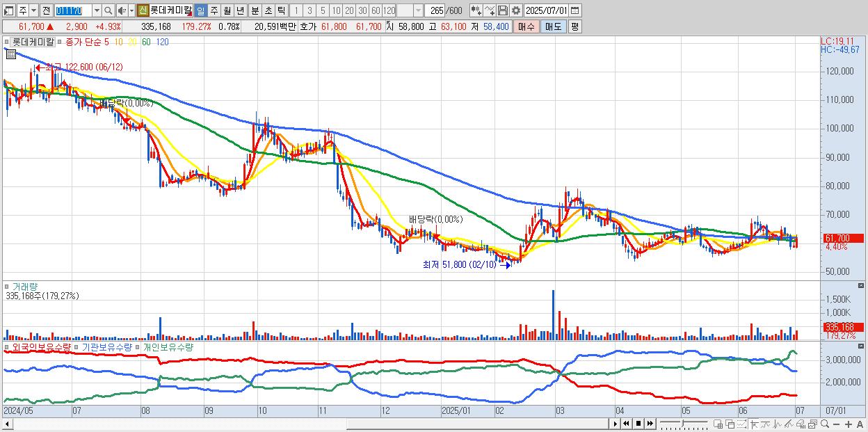Click the bar count 265 field
Viewport: 868px width, 432px height.
click(435, 10)
